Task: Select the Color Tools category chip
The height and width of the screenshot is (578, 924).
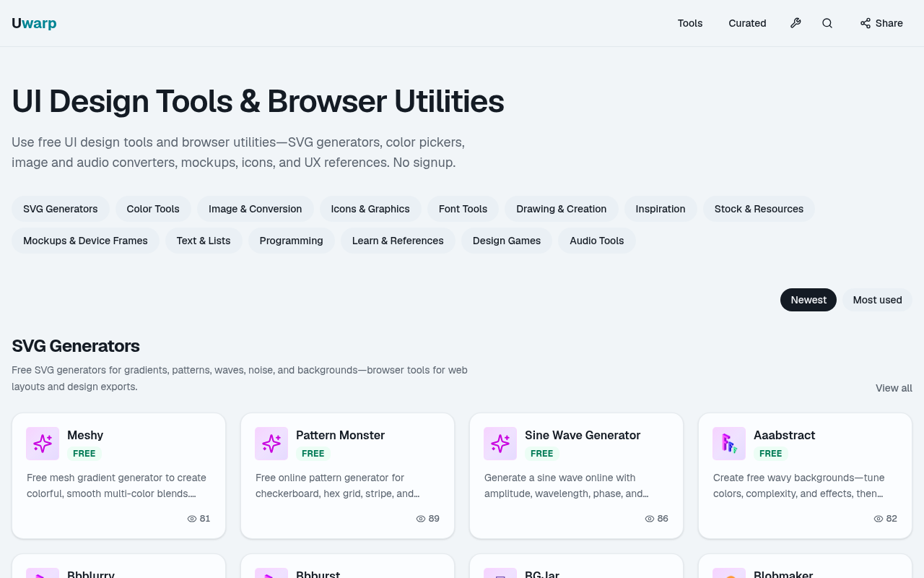Action: point(153,209)
